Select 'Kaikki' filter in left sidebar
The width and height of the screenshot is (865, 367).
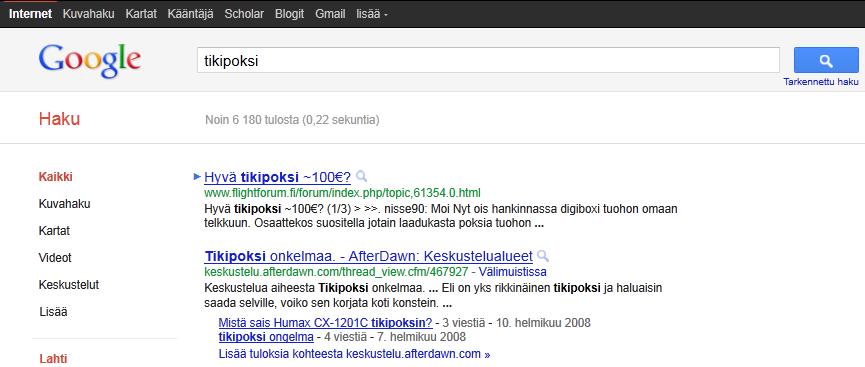[x=56, y=177]
